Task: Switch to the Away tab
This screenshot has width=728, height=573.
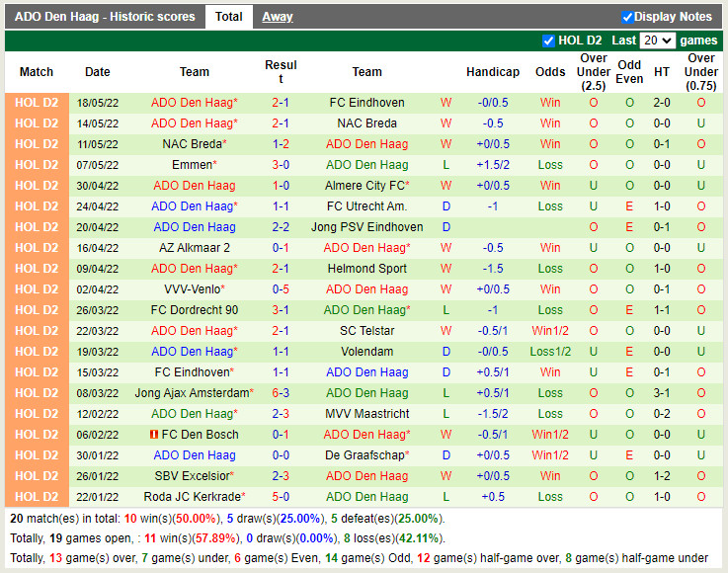Action: coord(278,17)
